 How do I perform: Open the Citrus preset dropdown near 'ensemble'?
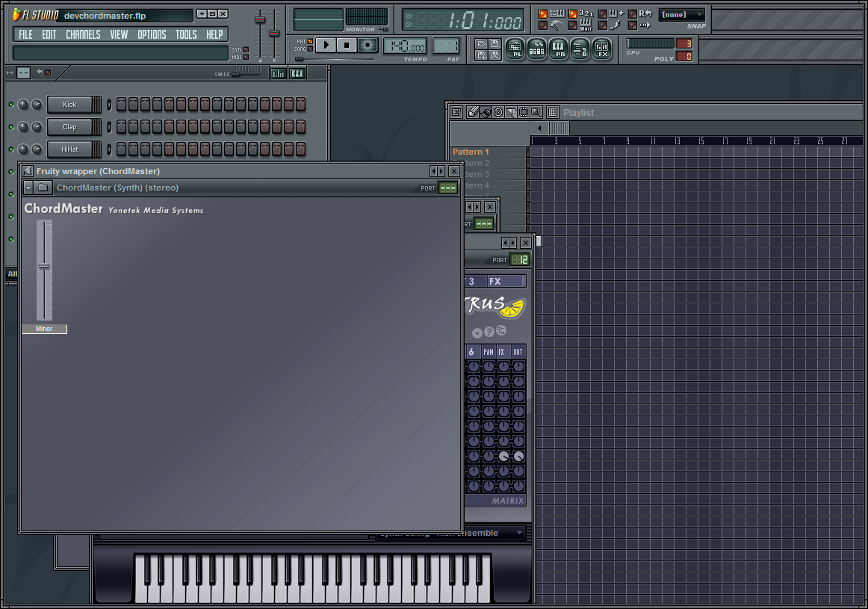[x=519, y=533]
